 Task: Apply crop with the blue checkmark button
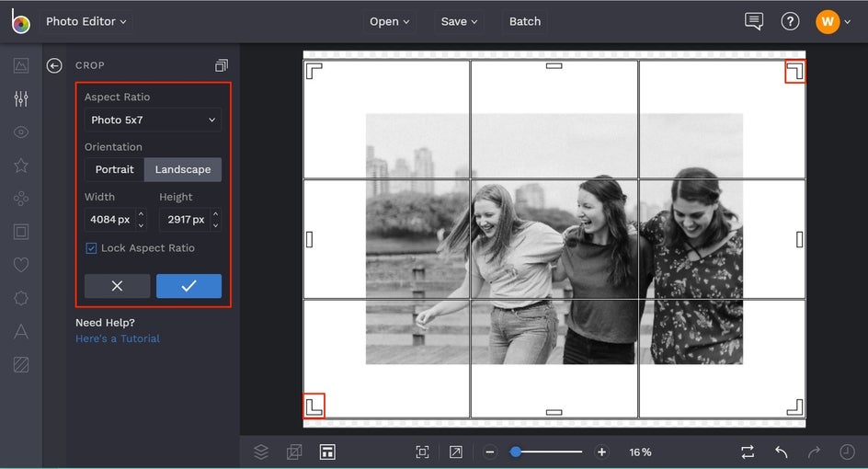(x=188, y=286)
